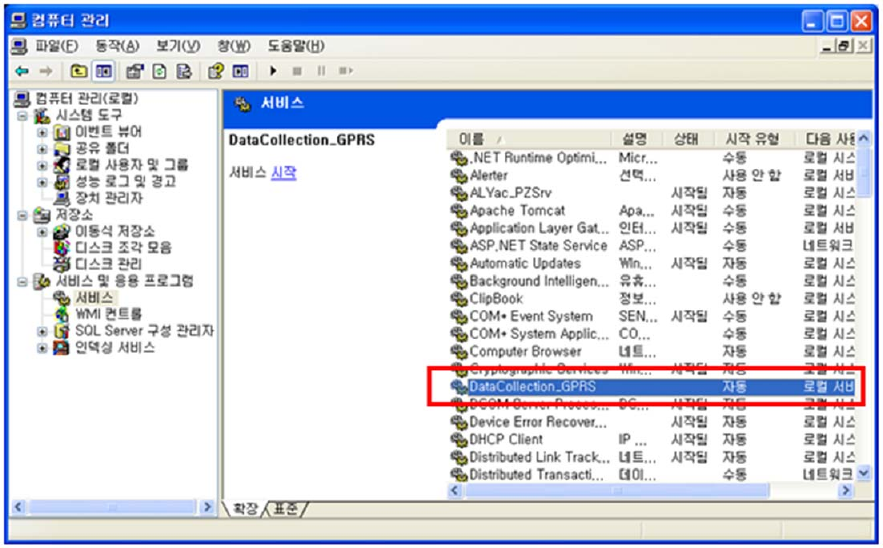Select the WMI 컨트롤 tree node
The width and height of the screenshot is (883, 548).
(108, 314)
